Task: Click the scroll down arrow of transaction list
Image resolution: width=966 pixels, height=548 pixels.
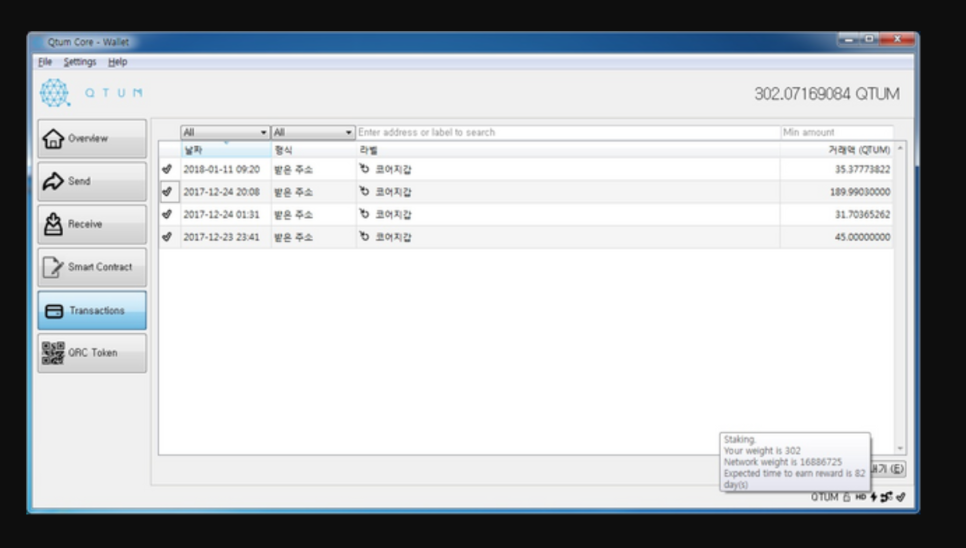Action: pos(900,449)
